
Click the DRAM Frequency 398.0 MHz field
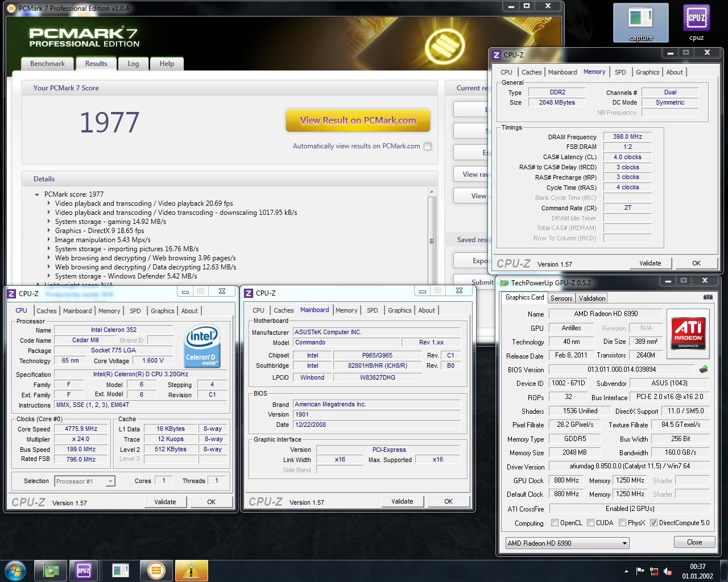(627, 136)
